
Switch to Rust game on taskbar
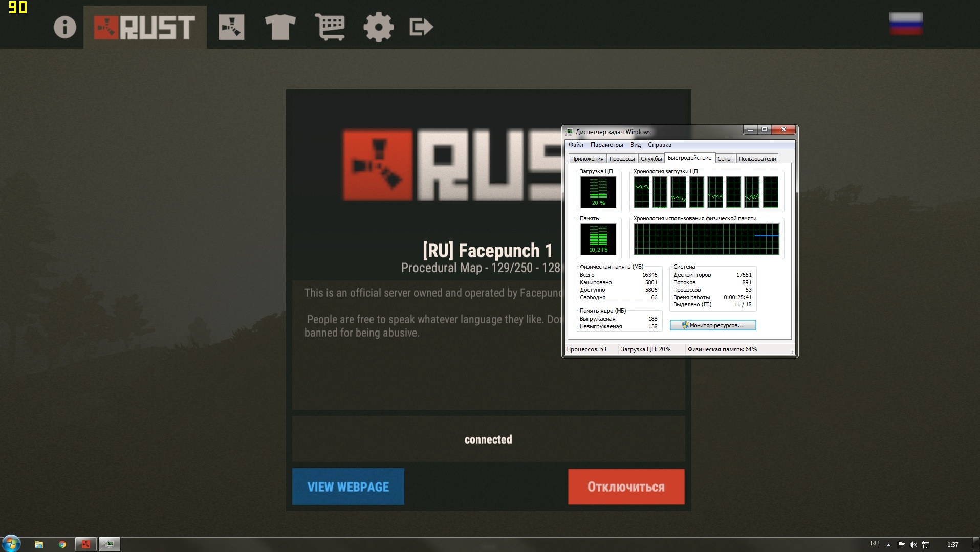point(86,544)
